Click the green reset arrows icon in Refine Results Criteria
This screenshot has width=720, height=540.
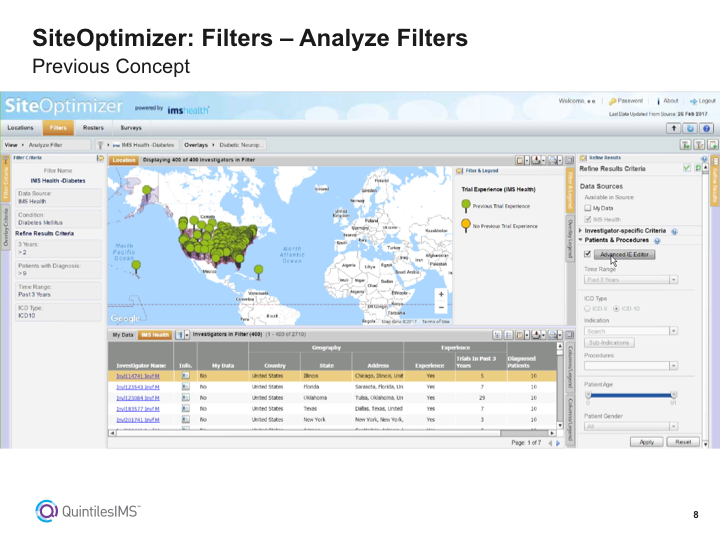tap(698, 169)
